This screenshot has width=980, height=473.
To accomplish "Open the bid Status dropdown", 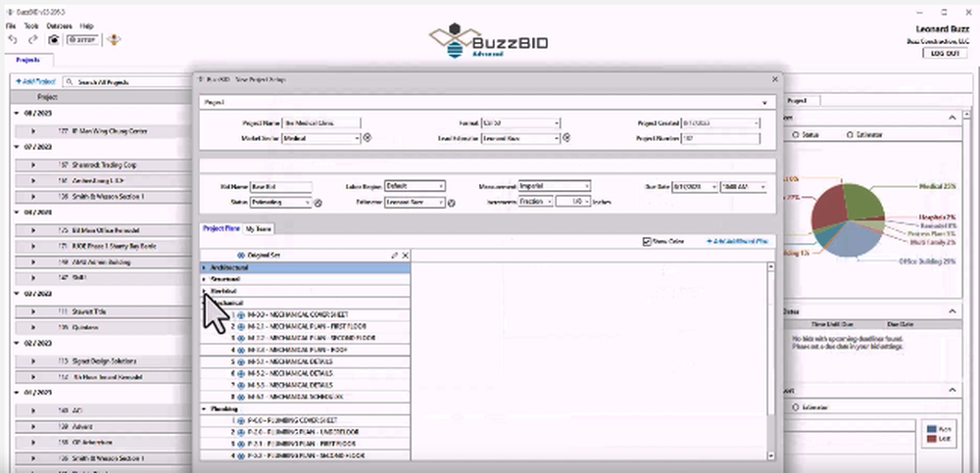I will pos(307,203).
